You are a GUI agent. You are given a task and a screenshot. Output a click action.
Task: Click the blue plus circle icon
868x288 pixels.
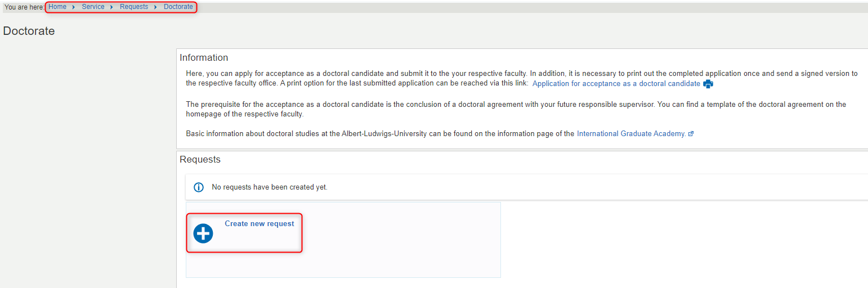point(203,233)
